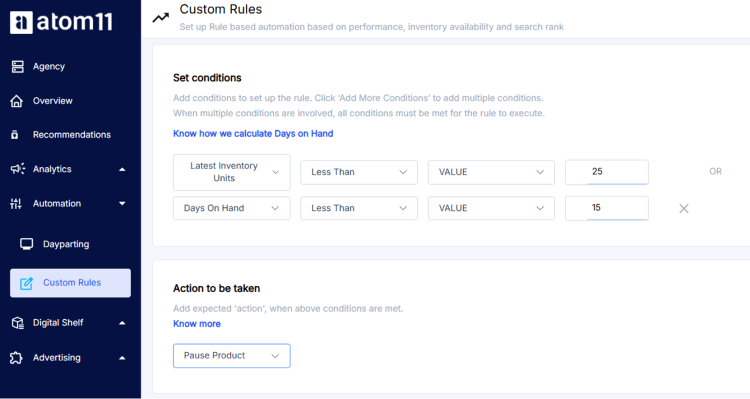Collapse the Automation menu arrow
This screenshot has width=750, height=399.
122,203
